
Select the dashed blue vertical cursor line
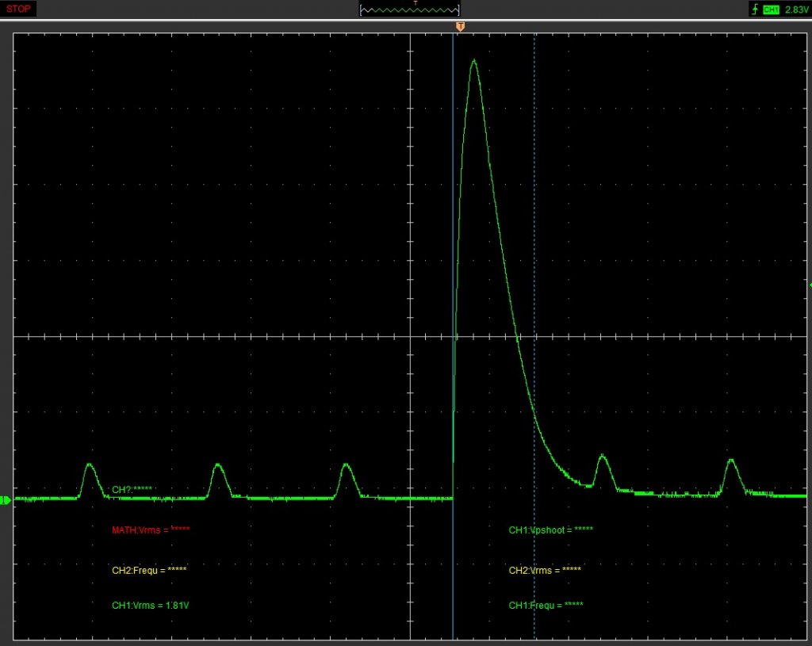click(534, 336)
